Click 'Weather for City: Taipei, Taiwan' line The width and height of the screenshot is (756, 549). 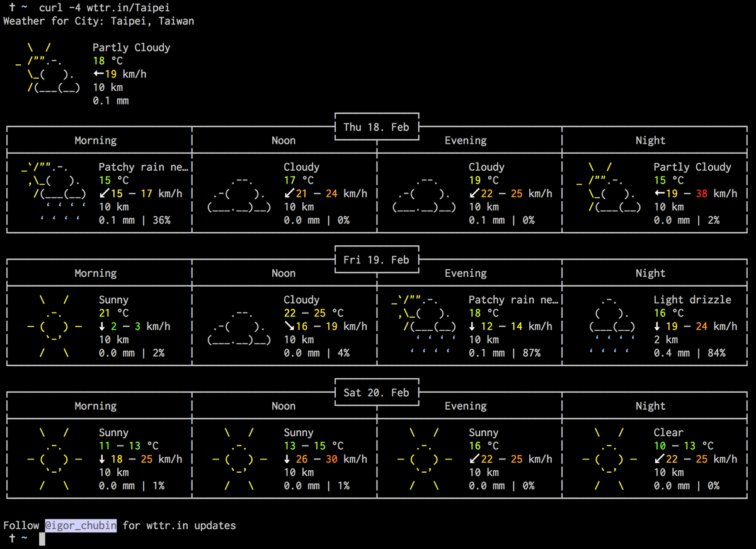click(x=98, y=21)
